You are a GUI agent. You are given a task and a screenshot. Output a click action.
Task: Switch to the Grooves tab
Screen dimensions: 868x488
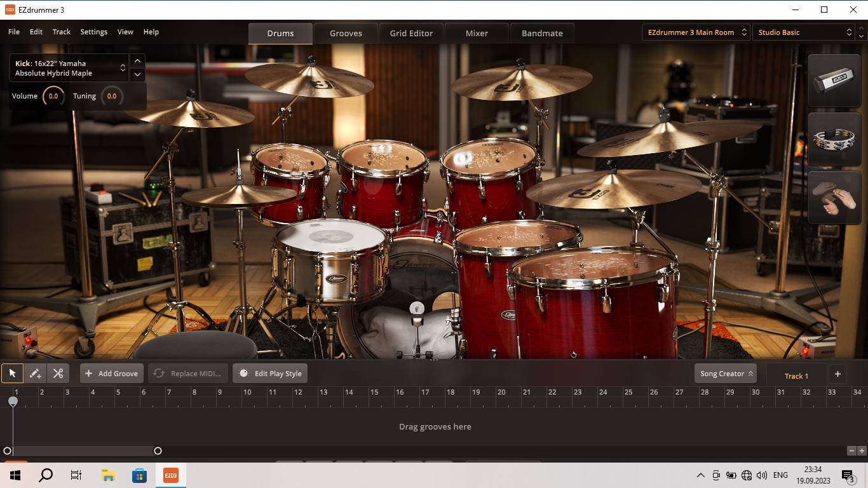346,34
